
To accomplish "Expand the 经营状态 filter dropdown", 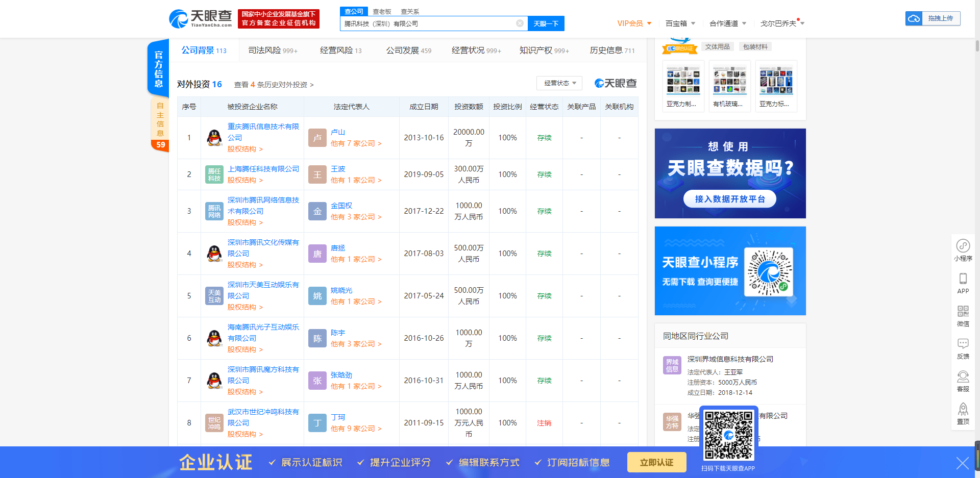I will pyautogui.click(x=559, y=83).
